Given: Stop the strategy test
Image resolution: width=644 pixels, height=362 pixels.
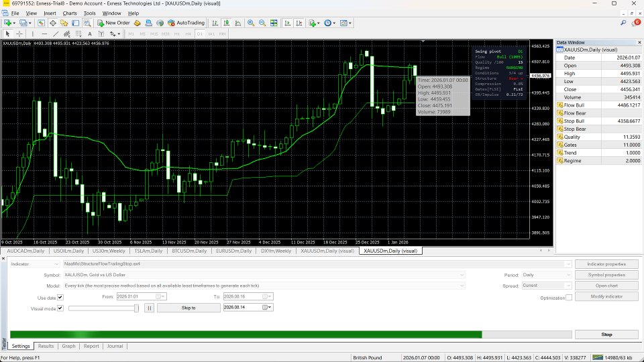Looking at the screenshot, I should [606, 335].
